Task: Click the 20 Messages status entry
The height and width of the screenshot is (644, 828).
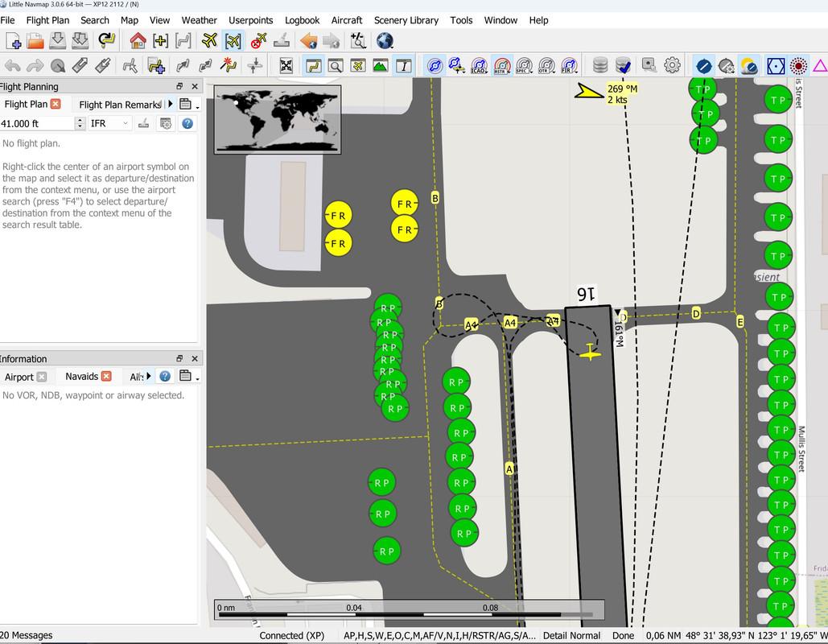Action: coord(27,635)
